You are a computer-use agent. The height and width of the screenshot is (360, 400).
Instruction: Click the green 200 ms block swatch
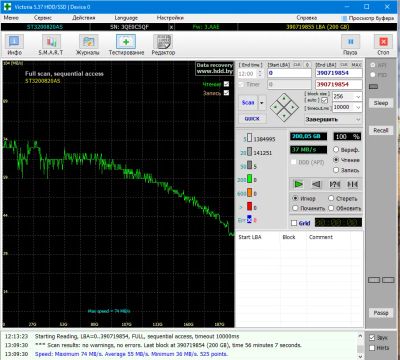point(249,179)
